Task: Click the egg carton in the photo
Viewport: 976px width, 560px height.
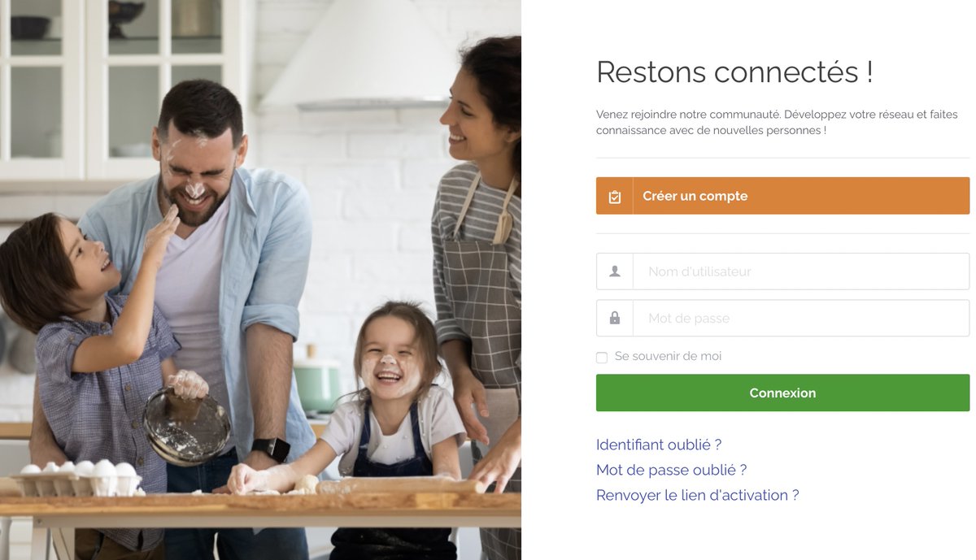Action: [77, 479]
